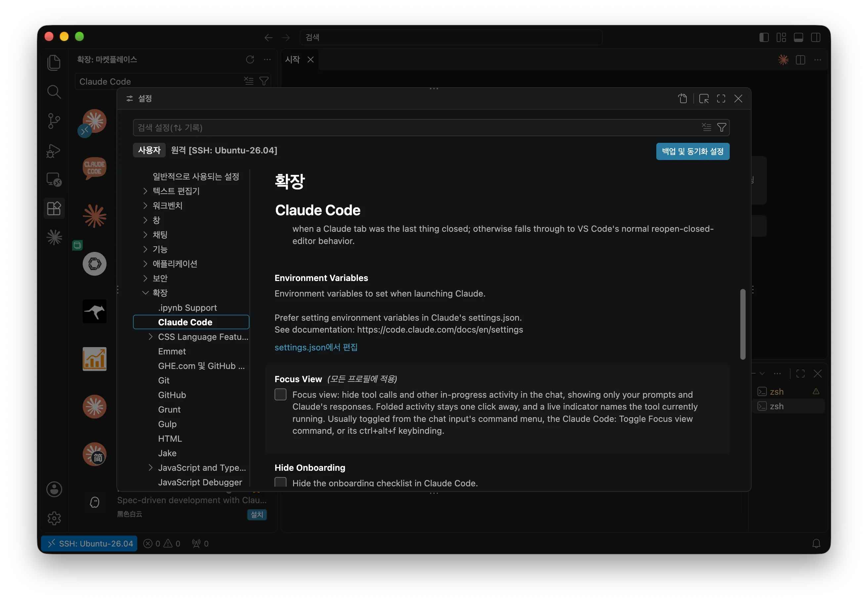Open the Accounts menu
868x603 pixels.
pos(54,489)
